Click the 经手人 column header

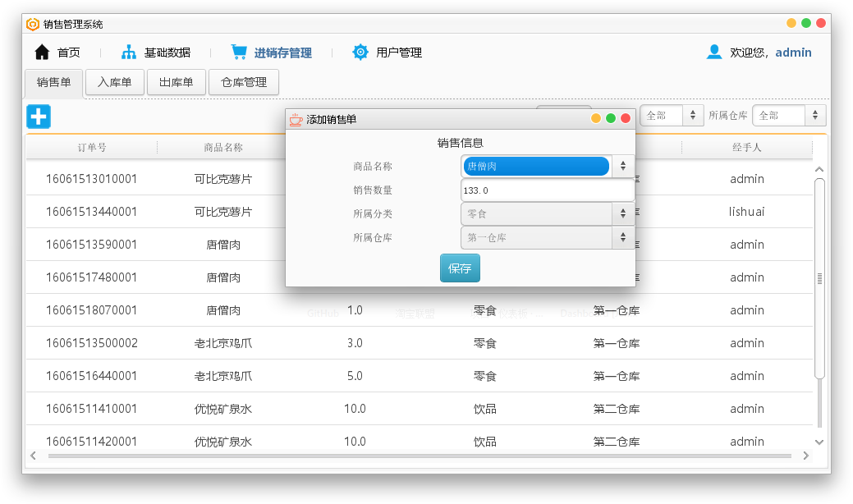pyautogui.click(x=747, y=147)
